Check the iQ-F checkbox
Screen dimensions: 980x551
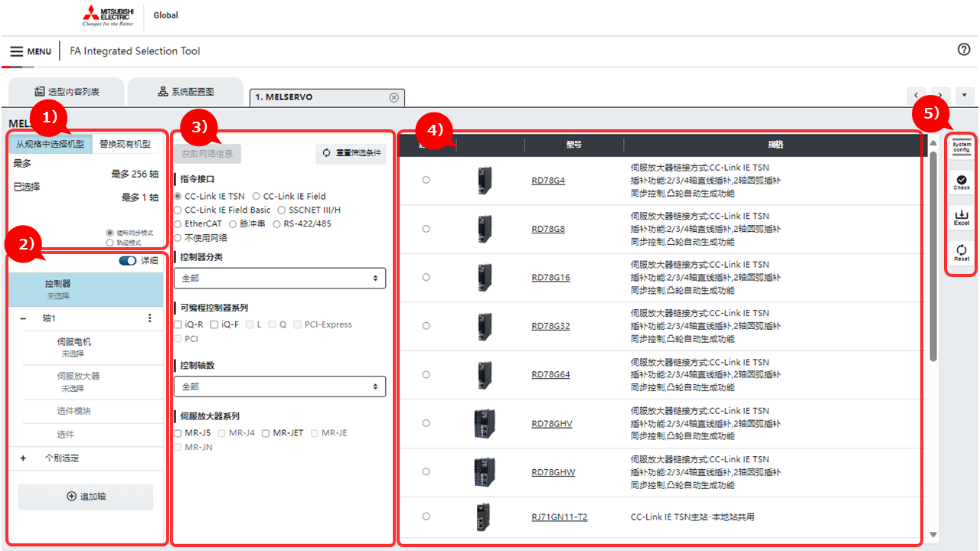click(x=214, y=324)
